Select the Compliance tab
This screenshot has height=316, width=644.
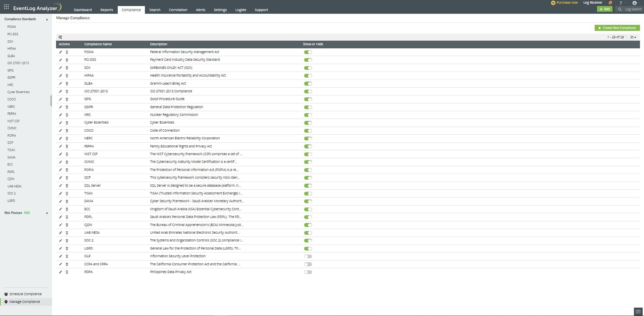click(131, 10)
